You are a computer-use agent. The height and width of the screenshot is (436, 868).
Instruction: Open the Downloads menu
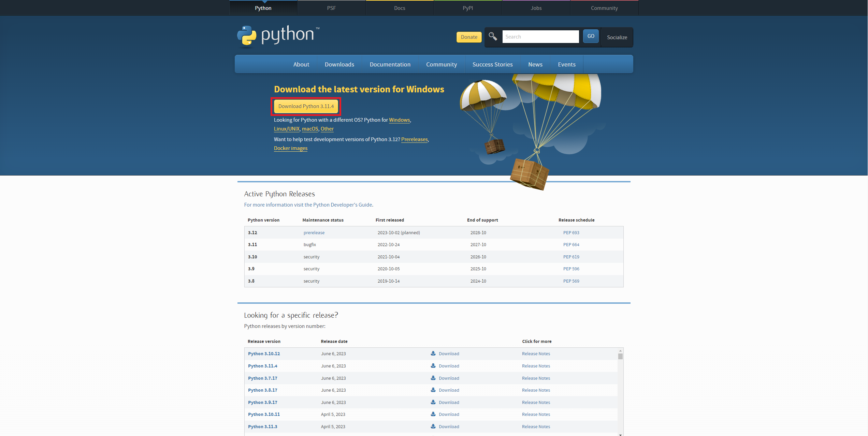(x=339, y=64)
